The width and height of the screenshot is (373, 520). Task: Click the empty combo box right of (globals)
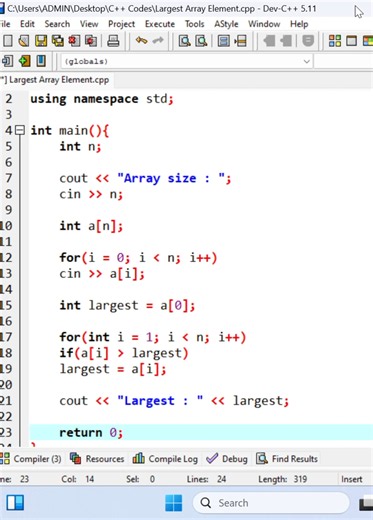tap(343, 61)
